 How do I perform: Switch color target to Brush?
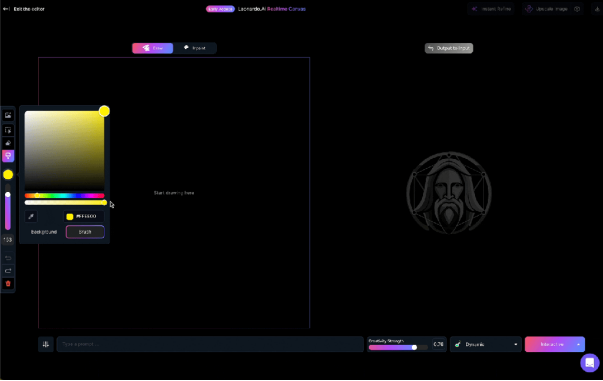pyautogui.click(x=85, y=232)
